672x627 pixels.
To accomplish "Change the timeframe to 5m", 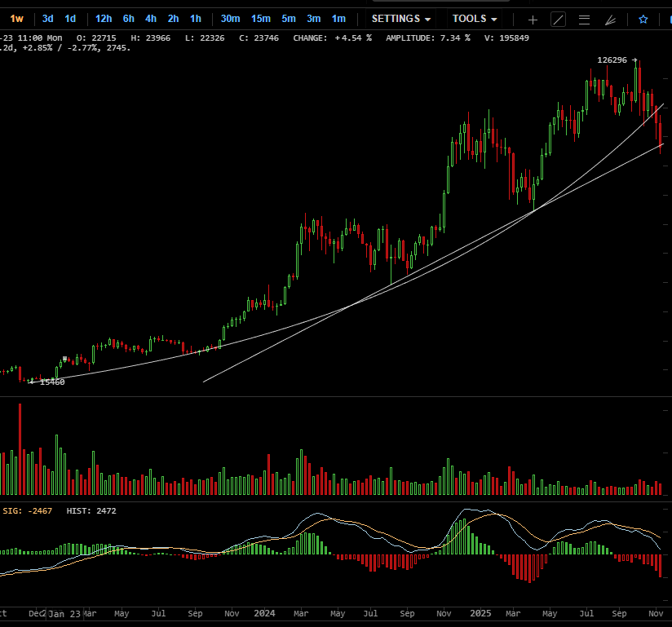I will click(x=289, y=19).
